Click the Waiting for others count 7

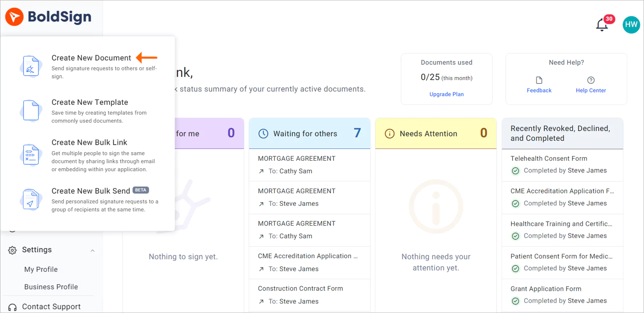point(357,133)
